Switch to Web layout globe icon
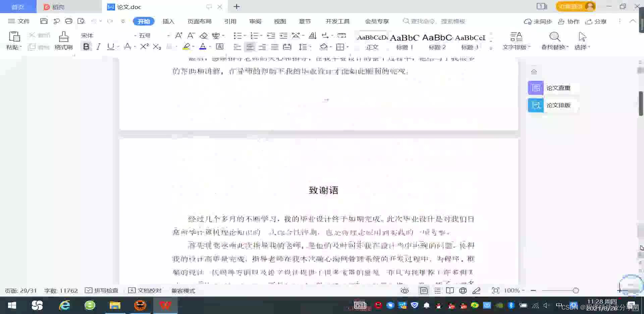This screenshot has height=314, width=644. point(463,291)
